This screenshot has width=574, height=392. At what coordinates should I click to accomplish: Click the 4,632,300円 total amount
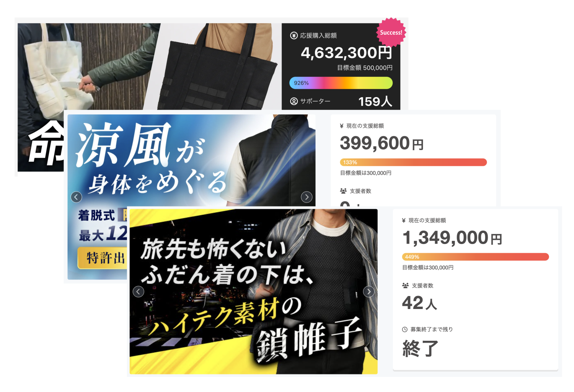pos(347,53)
